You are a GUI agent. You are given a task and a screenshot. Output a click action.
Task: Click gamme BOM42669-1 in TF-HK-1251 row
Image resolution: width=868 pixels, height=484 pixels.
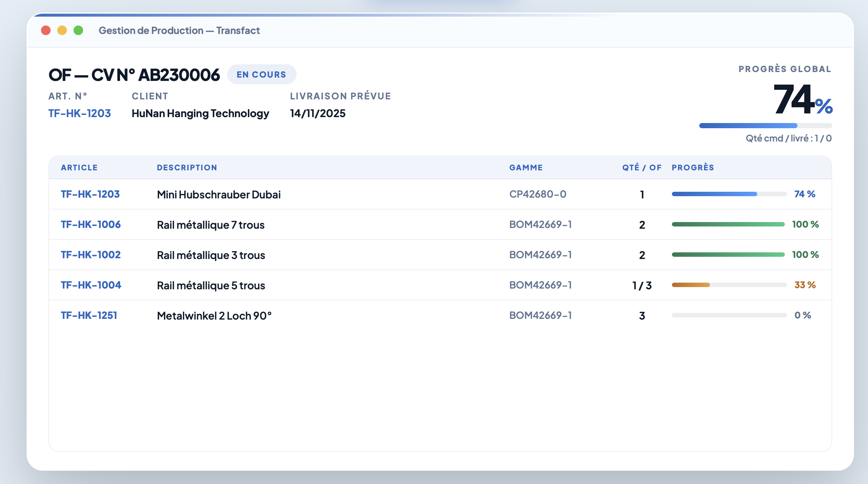[x=540, y=315]
